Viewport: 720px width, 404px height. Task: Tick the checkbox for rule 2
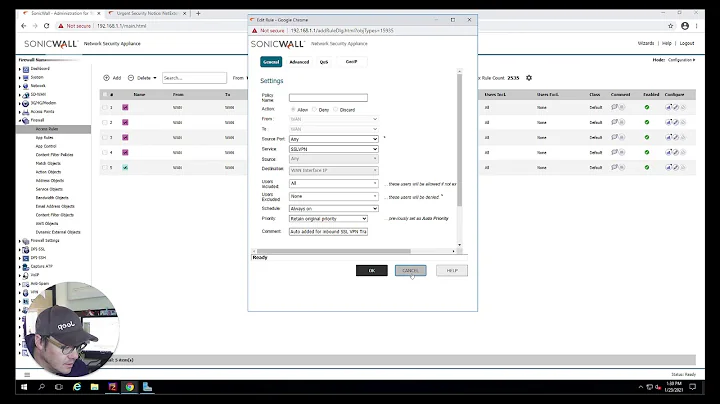105,123
